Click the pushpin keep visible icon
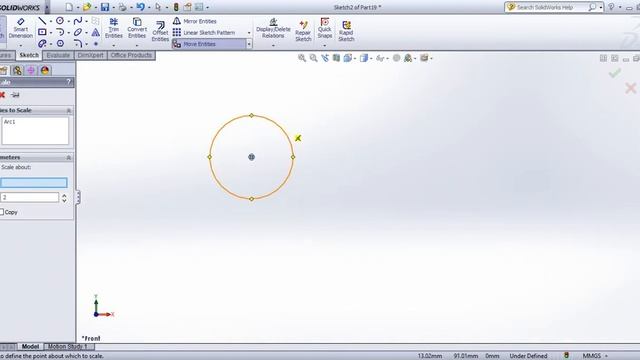Viewport: 640px width, 360px height. point(15,95)
